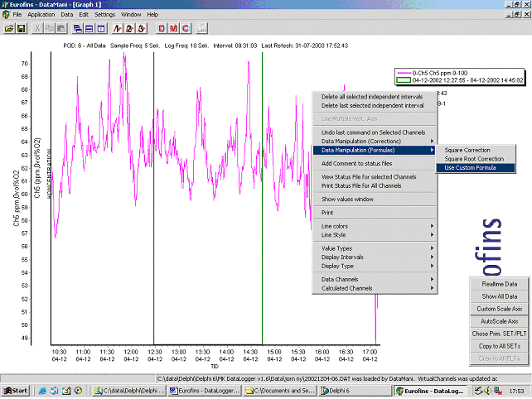Click the red D toolbar button
This screenshot has width=532, height=399.
click(x=162, y=28)
